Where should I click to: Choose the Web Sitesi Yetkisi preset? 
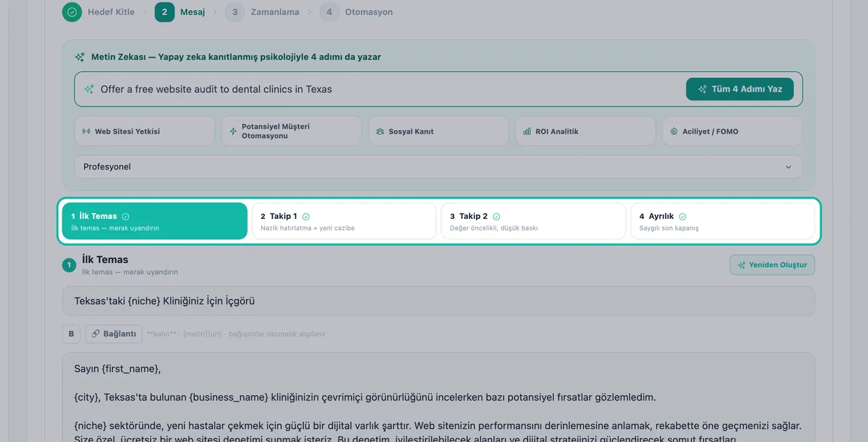pyautogui.click(x=144, y=131)
